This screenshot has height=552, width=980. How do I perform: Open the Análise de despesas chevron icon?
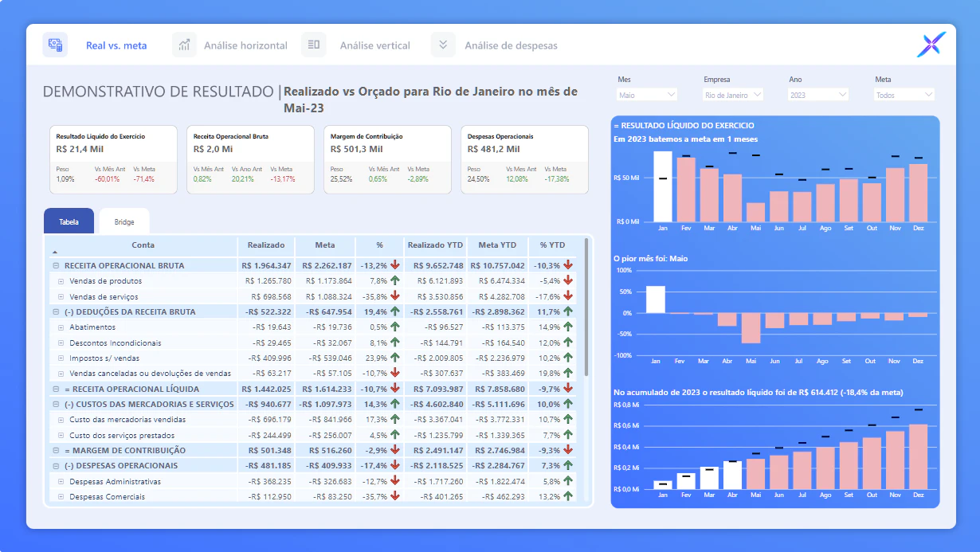pyautogui.click(x=443, y=45)
